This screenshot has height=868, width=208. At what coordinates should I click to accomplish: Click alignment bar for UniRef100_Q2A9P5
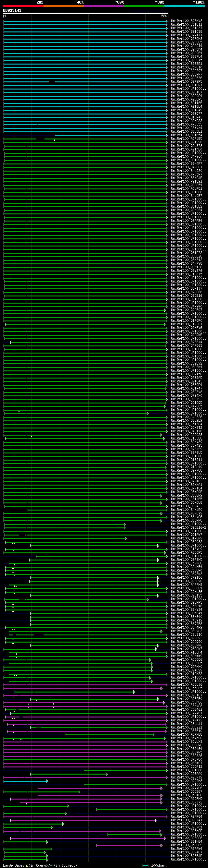(85, 81)
